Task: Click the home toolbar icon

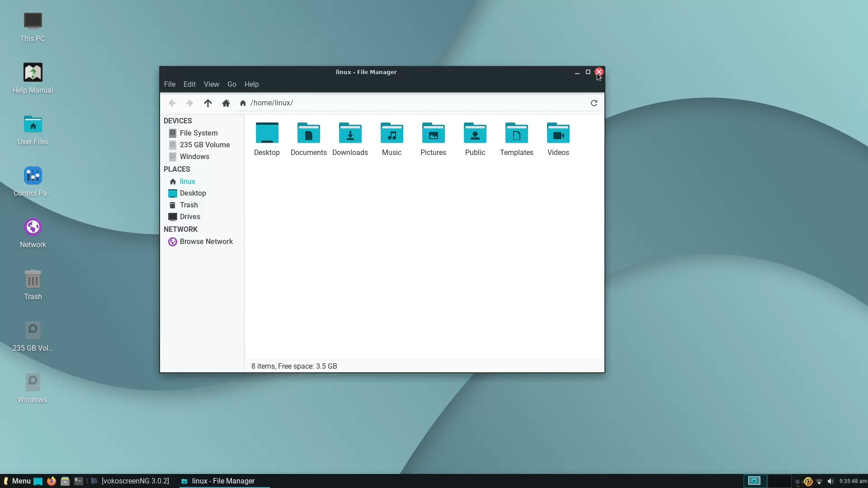Action: pos(226,103)
